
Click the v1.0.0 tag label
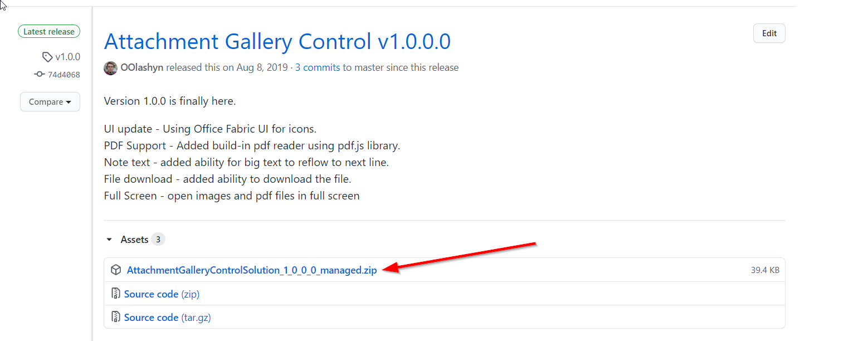pos(67,56)
